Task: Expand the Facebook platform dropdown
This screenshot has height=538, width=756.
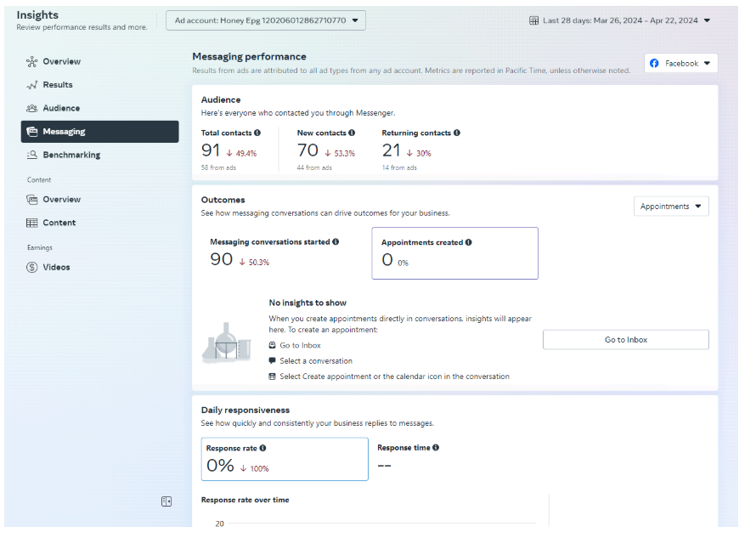Action: (x=680, y=64)
